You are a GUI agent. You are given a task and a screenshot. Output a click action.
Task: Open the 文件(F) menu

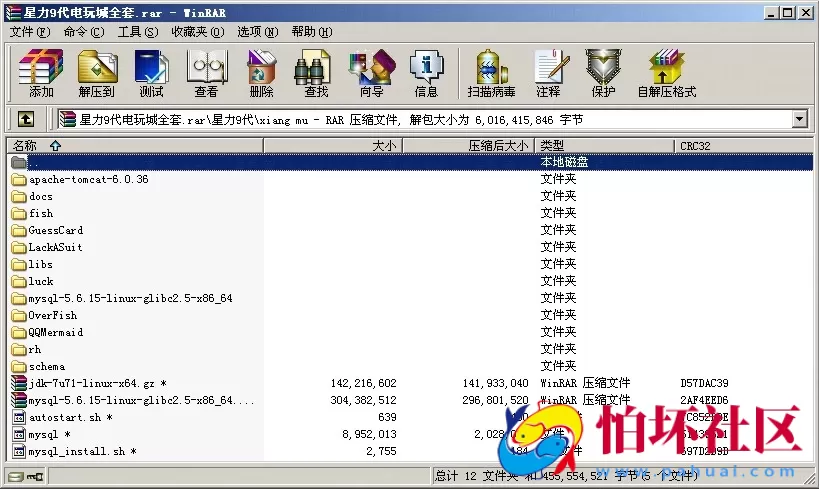(30, 32)
